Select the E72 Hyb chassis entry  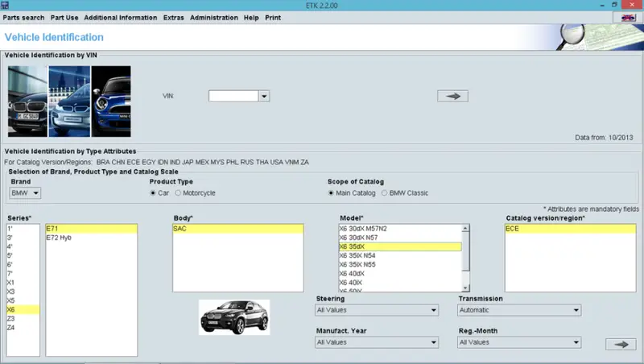click(92, 238)
